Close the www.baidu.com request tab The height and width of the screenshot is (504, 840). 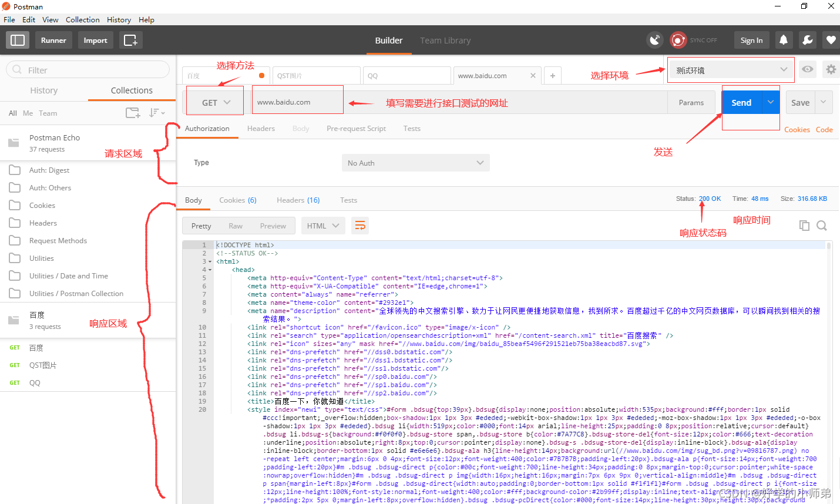tap(533, 75)
